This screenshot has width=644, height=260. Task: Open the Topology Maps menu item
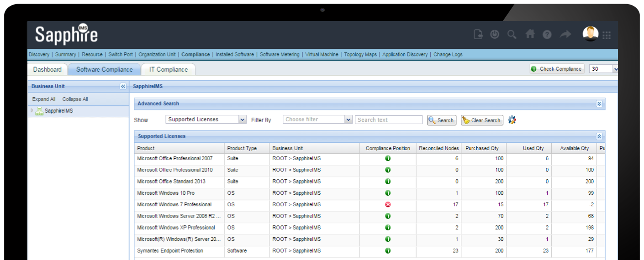(360, 54)
